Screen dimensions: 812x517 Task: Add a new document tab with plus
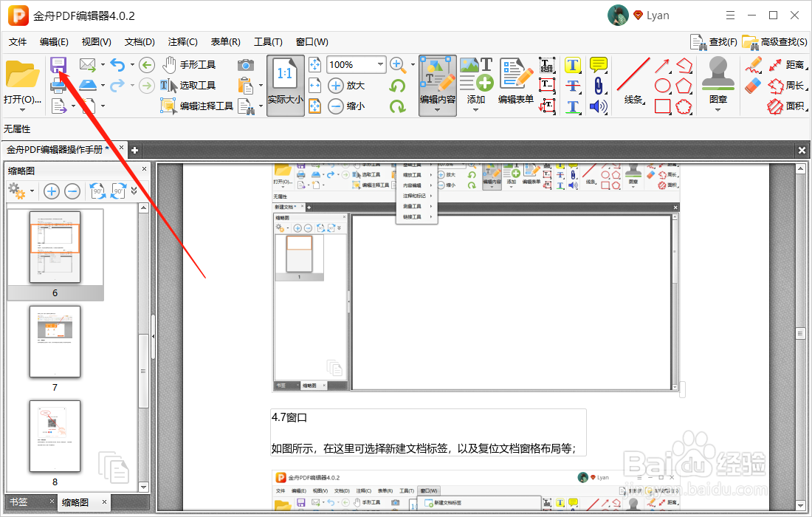[134, 150]
